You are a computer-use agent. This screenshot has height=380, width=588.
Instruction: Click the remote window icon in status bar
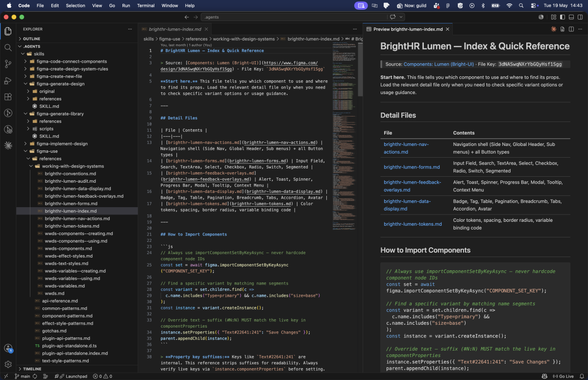tap(6, 376)
